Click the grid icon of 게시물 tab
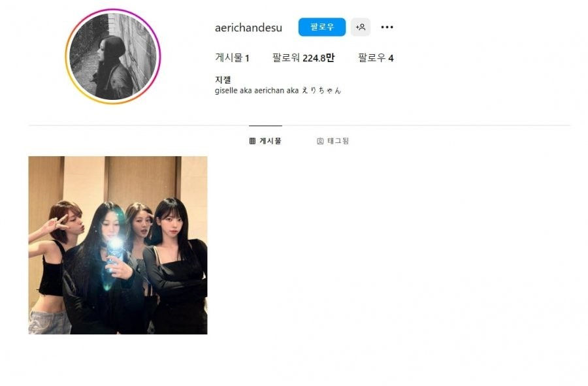Viewport: 588px width, 386px height. [x=252, y=141]
